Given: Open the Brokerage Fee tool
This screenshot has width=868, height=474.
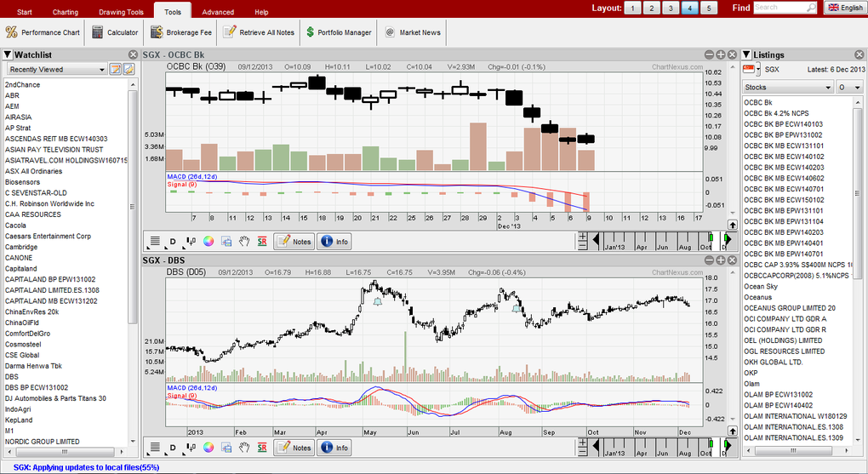Looking at the screenshot, I should pos(181,32).
